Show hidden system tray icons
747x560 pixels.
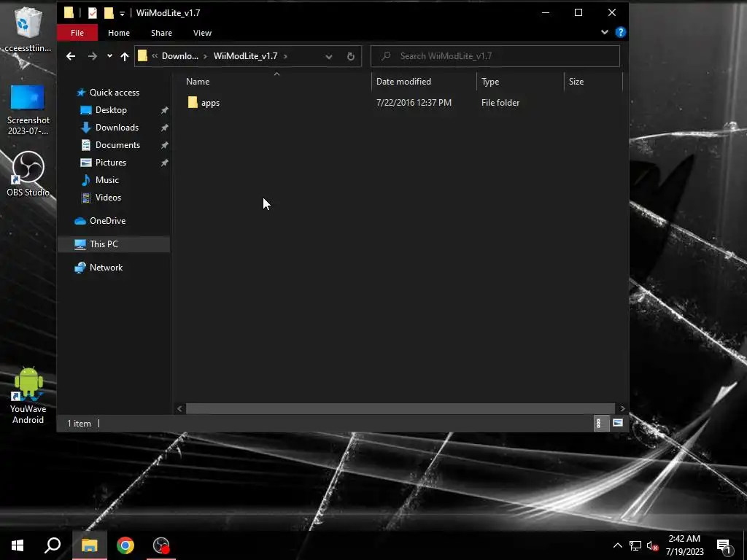(x=617, y=545)
